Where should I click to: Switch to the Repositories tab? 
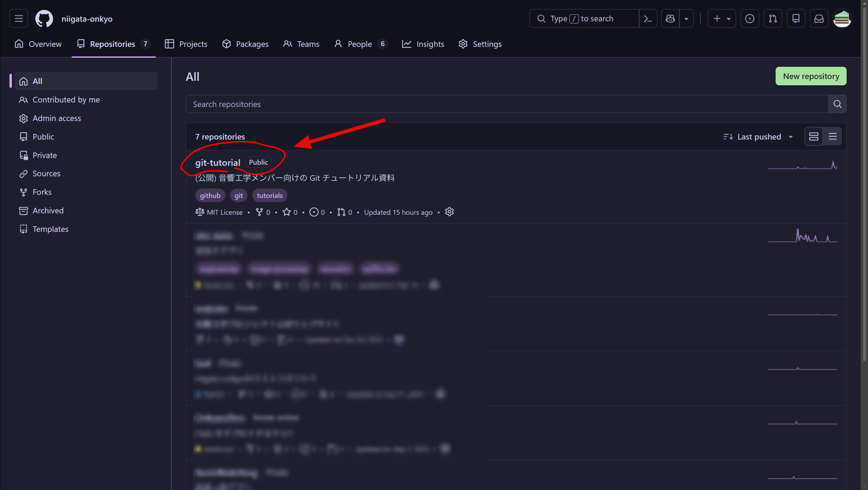tap(114, 44)
